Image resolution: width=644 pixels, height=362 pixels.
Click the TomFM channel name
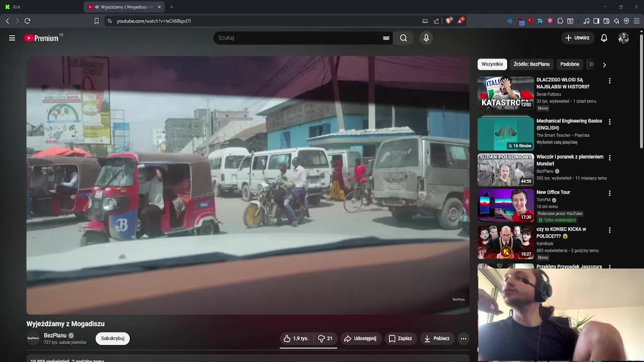point(543,200)
